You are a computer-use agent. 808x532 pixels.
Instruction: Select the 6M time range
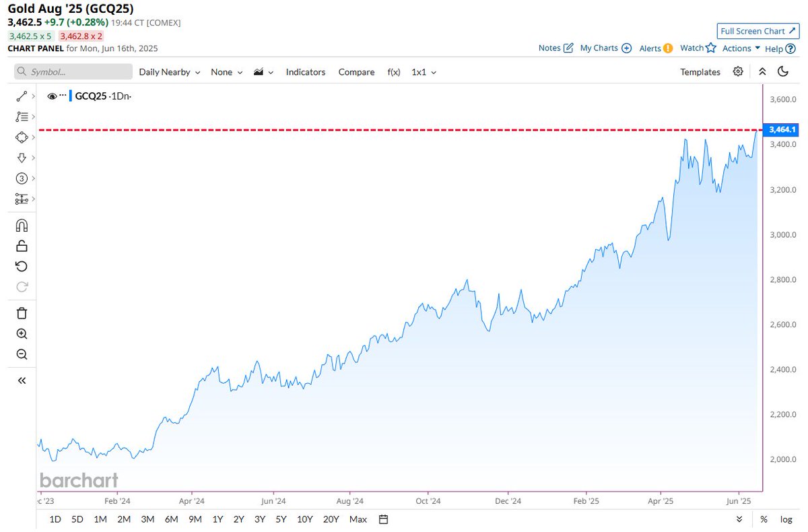pos(171,519)
